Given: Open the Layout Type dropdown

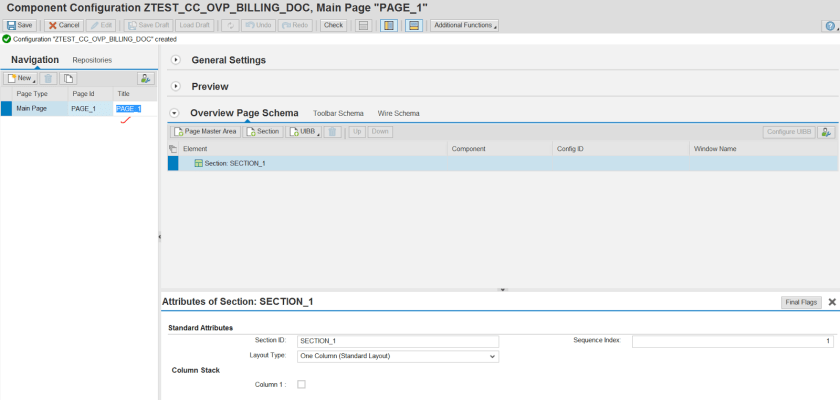Looking at the screenshot, I should (492, 355).
